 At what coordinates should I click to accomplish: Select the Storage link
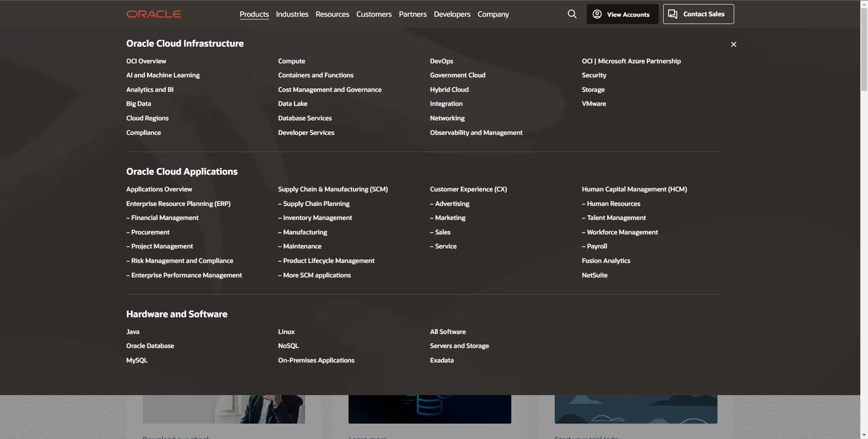[593, 90]
